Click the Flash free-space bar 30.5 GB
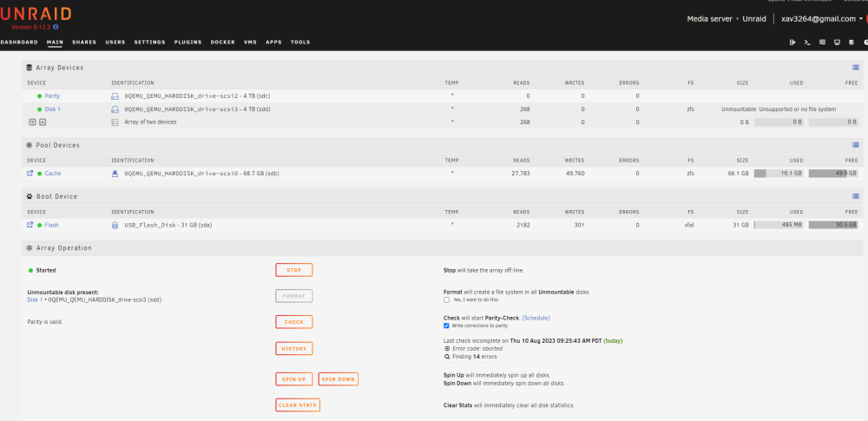This screenshot has height=421, width=868. coord(833,225)
